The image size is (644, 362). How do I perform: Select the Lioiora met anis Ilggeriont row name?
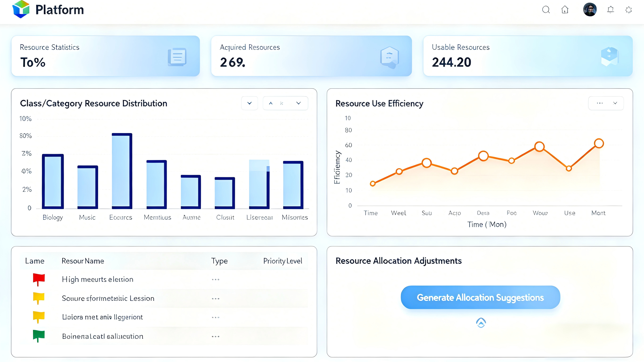coord(103,317)
